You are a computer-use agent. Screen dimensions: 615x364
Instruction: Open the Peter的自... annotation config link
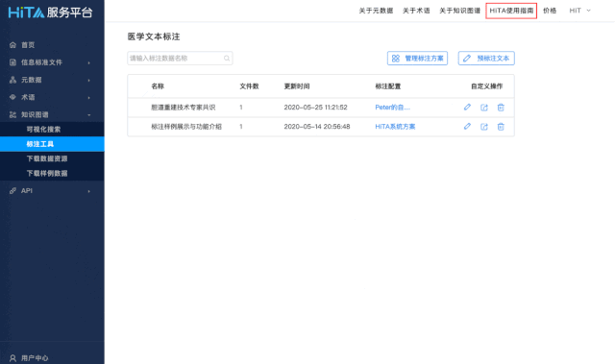tap(392, 108)
